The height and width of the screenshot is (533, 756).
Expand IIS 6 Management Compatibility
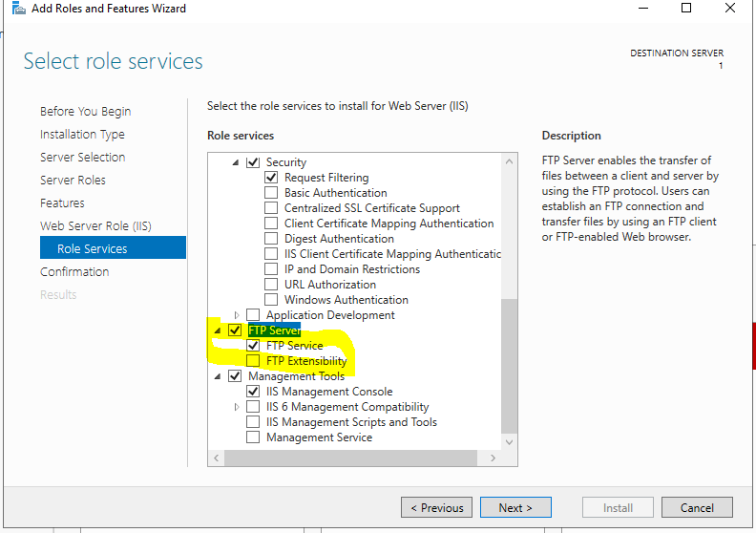tap(237, 407)
